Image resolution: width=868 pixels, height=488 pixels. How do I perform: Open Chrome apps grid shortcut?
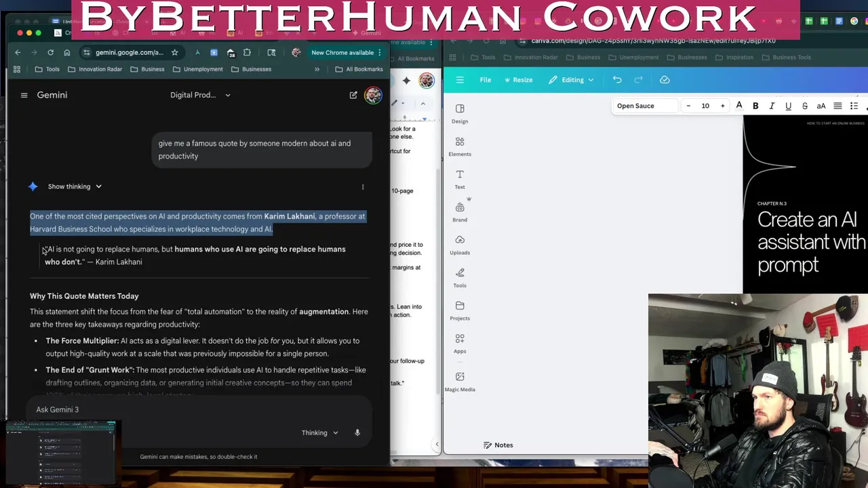pos(17,69)
